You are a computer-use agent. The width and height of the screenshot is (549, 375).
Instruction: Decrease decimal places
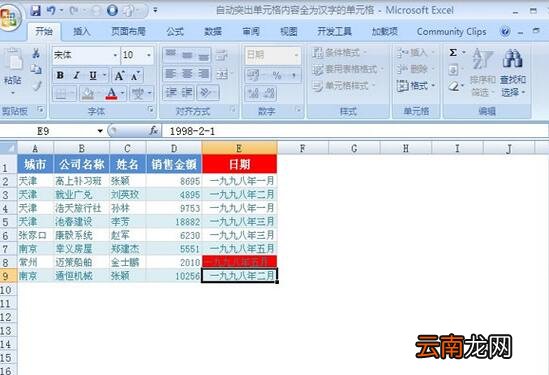269,93
